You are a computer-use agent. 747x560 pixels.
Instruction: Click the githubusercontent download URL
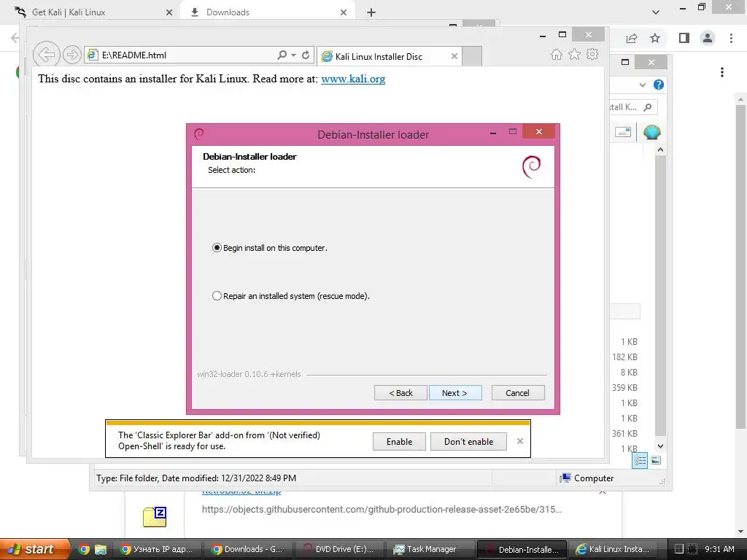[x=382, y=509]
